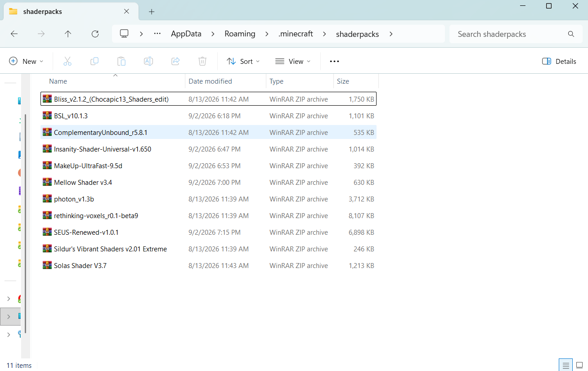Image resolution: width=588 pixels, height=371 pixels.
Task: Click the 11 items status text
Action: pos(19,365)
